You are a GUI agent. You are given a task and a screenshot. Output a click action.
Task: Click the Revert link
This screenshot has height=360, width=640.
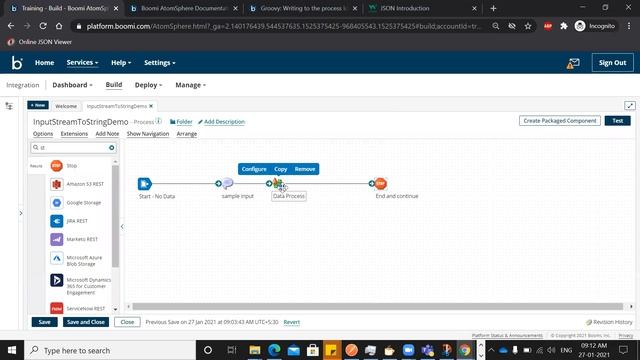291,322
